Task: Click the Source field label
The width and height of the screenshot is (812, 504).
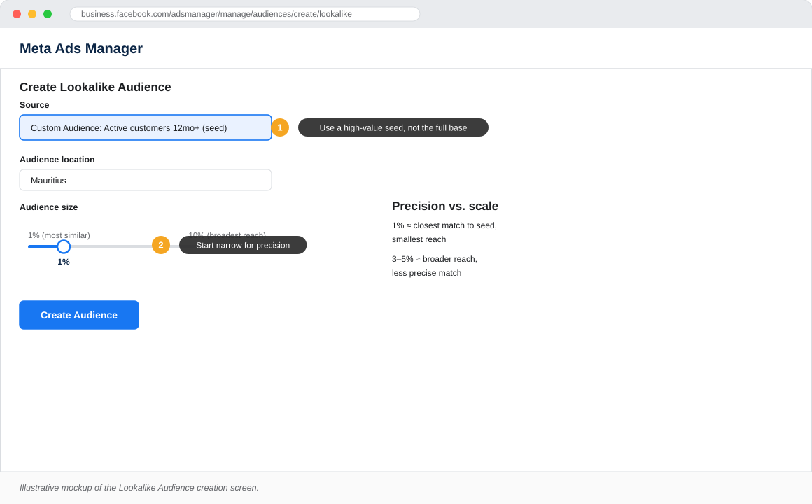Action: [x=34, y=104]
